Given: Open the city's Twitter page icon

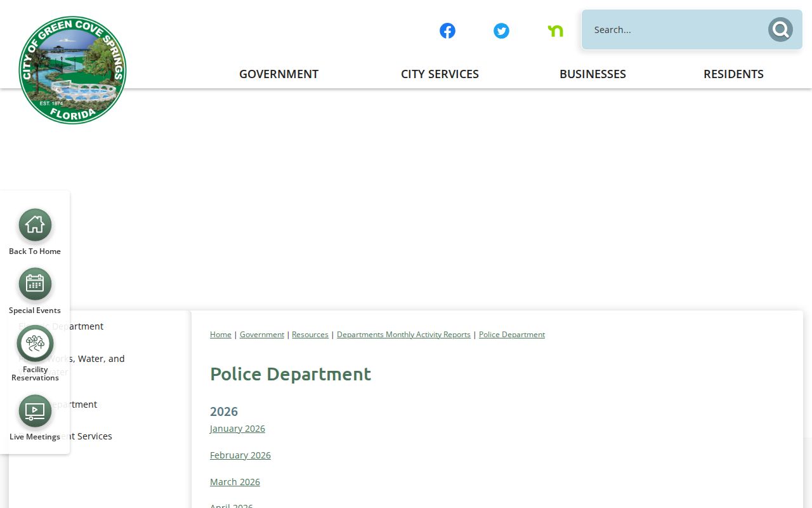Looking at the screenshot, I should pyautogui.click(x=501, y=30).
